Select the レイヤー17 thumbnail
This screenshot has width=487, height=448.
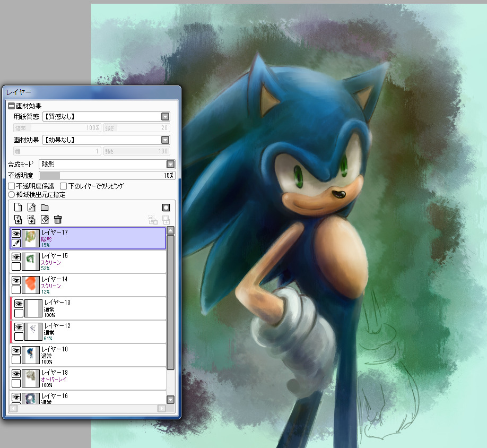click(31, 238)
